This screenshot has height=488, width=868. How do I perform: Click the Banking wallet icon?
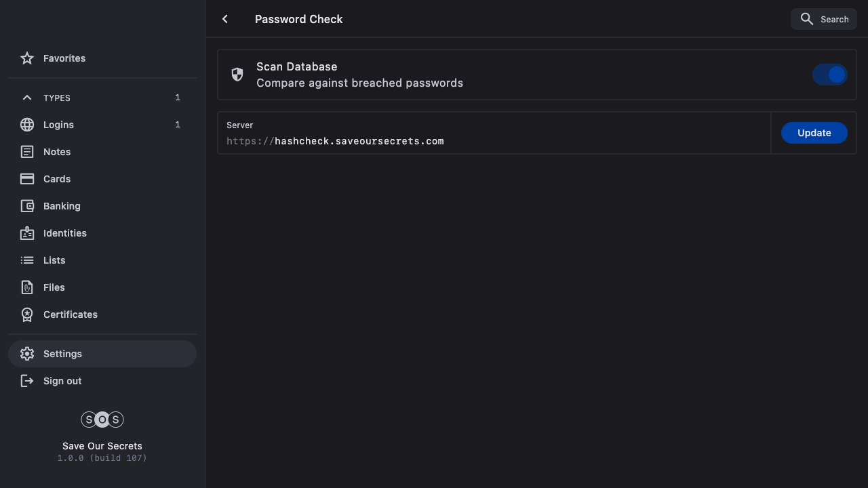coord(27,206)
